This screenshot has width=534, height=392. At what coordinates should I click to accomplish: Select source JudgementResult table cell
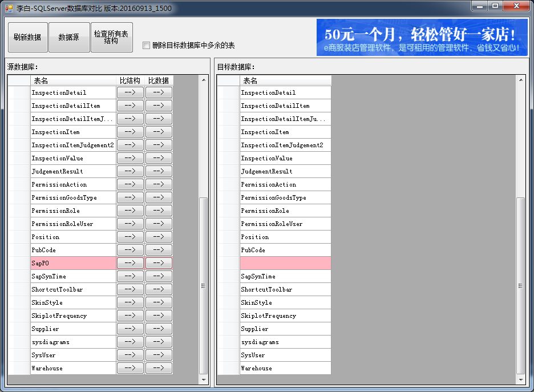(x=73, y=171)
